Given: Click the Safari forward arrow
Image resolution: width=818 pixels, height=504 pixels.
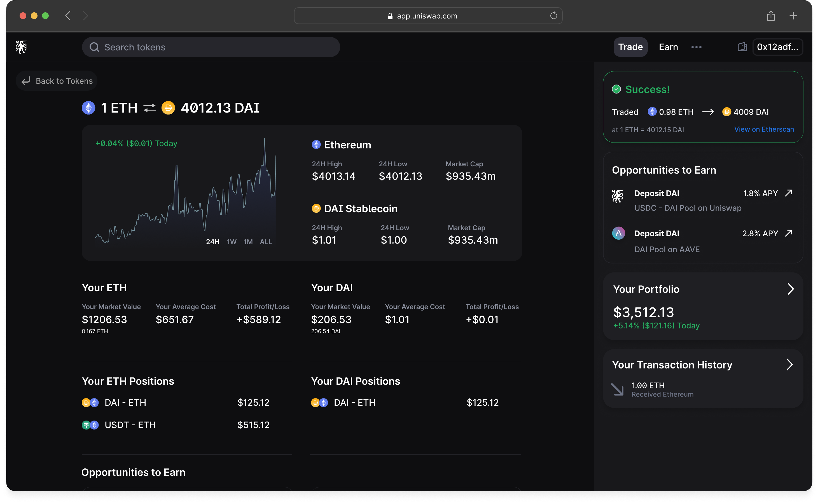Looking at the screenshot, I should coord(86,16).
